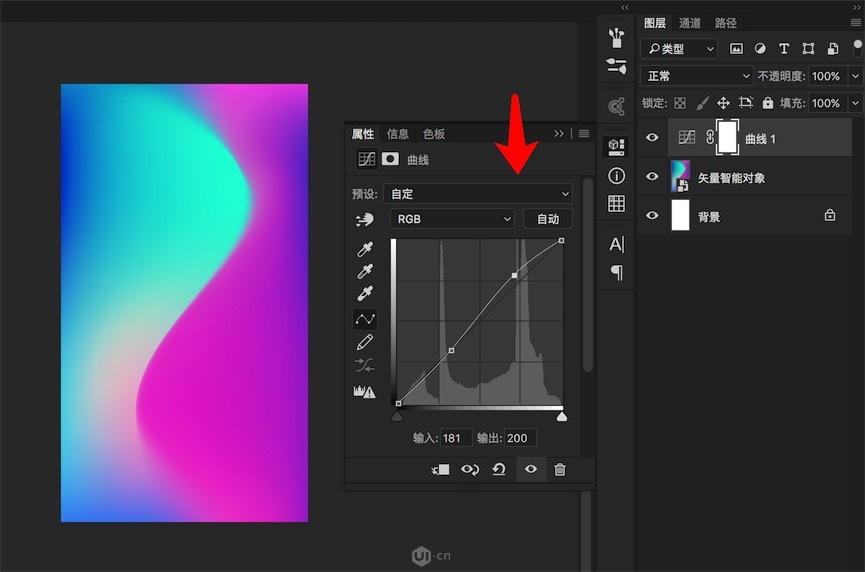Filter layers by pixel layer type
Image resolution: width=865 pixels, height=572 pixels.
point(736,49)
